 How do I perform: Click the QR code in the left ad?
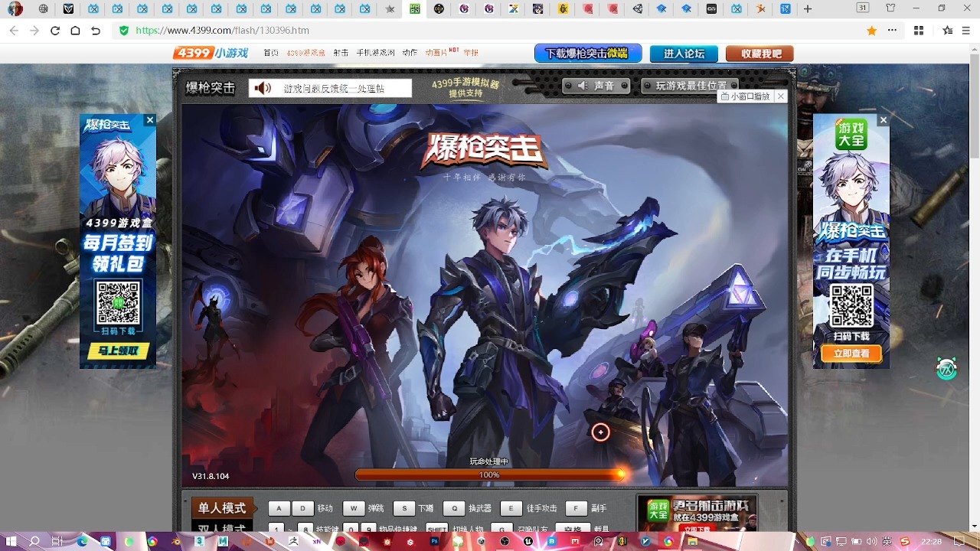[118, 302]
